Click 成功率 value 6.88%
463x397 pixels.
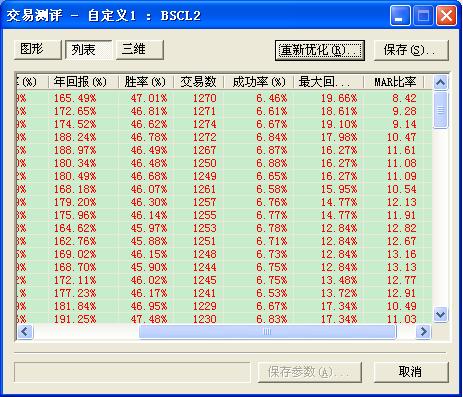coord(272,163)
